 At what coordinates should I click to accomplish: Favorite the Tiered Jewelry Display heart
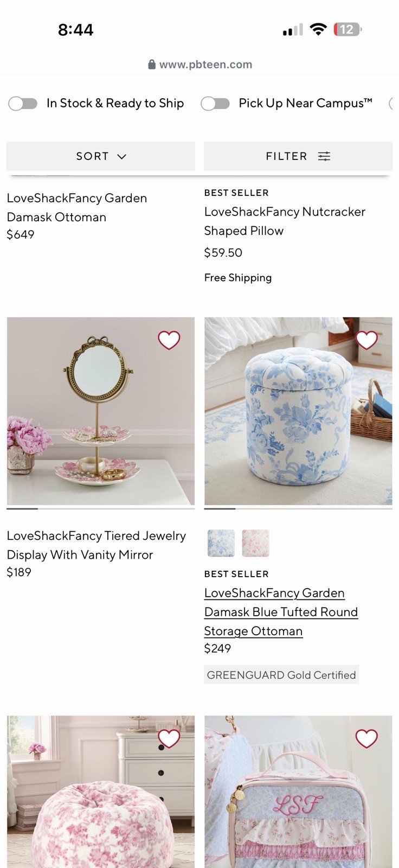pyautogui.click(x=169, y=340)
